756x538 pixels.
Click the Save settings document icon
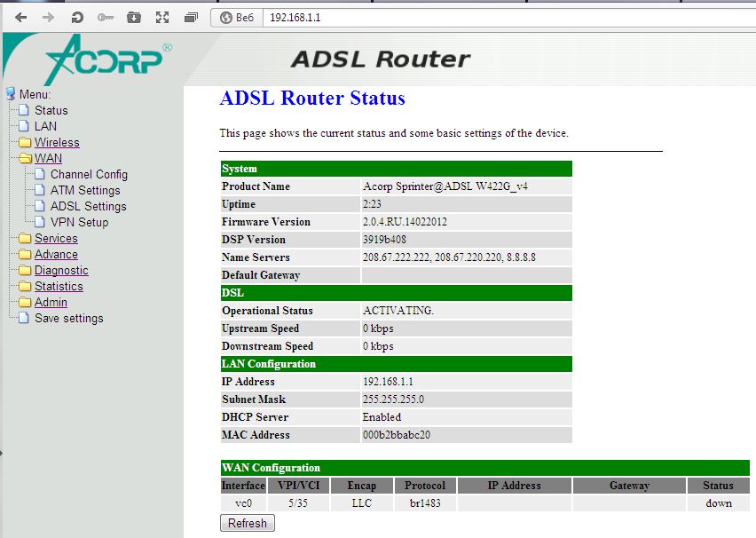[24, 318]
